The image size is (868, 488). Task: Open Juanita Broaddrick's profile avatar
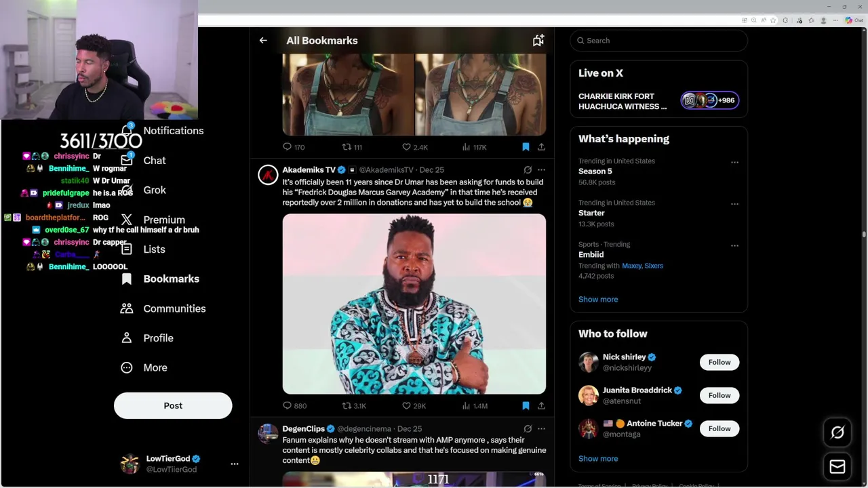tap(589, 395)
